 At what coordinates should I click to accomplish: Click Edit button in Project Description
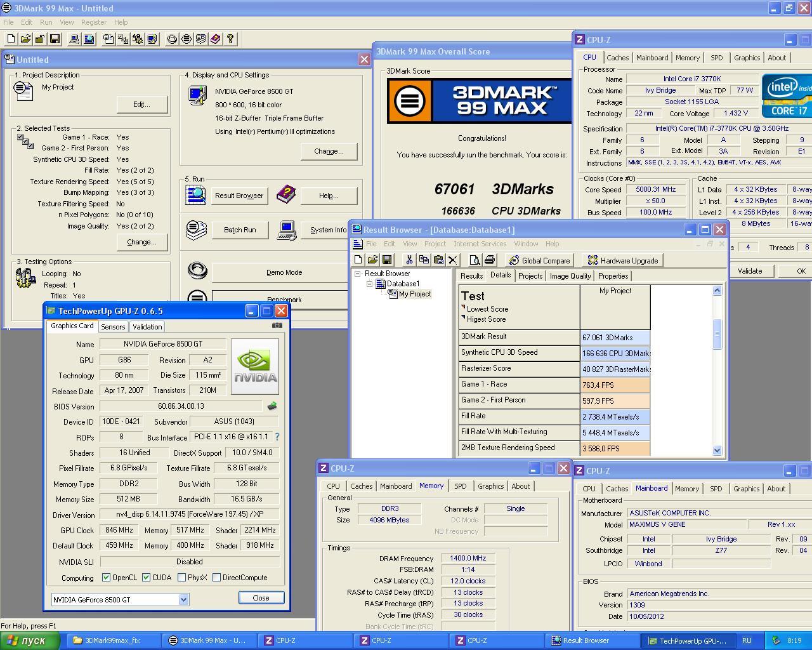141,104
